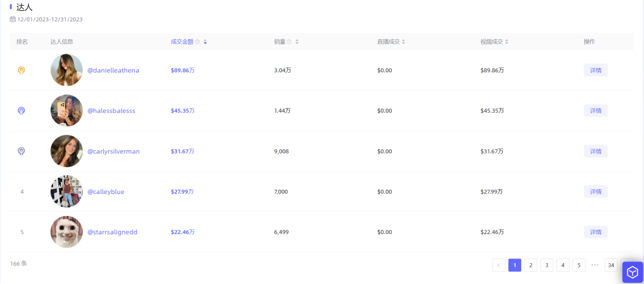644x284 pixels.
Task: Click the gold rank-one medal icon
Action: coord(21,70)
